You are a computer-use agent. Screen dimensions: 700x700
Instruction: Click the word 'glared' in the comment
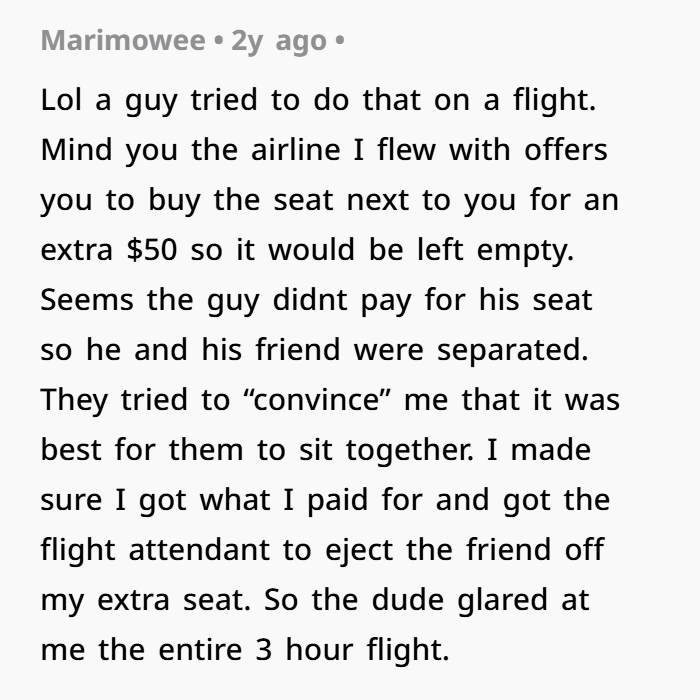point(502,601)
